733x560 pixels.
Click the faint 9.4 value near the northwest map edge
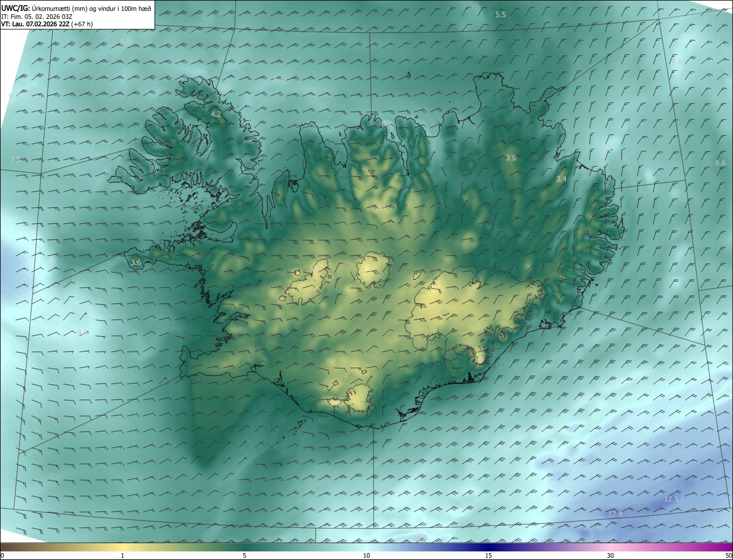point(14,96)
